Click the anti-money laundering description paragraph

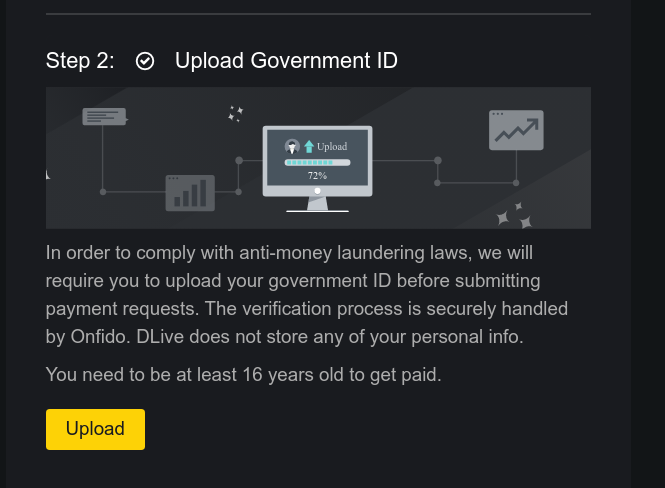307,295
